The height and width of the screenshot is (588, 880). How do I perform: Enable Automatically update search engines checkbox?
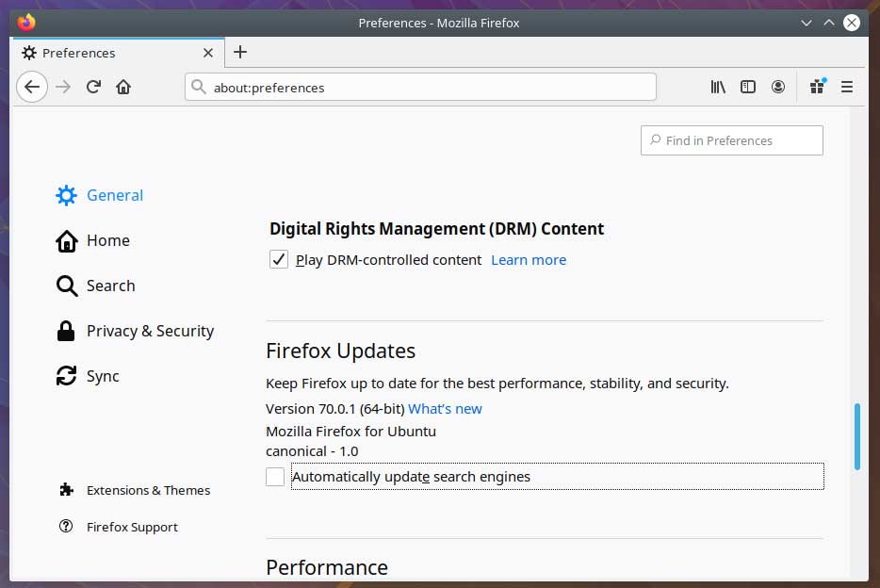275,477
